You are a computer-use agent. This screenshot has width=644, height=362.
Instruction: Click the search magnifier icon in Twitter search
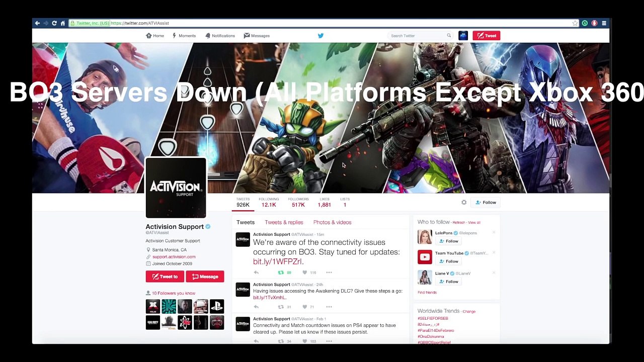(449, 36)
